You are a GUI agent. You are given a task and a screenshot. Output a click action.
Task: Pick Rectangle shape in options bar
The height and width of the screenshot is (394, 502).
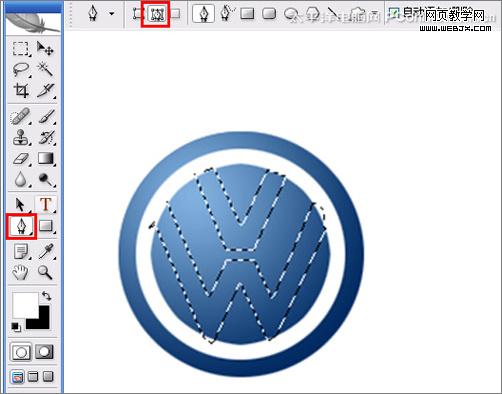click(x=247, y=14)
